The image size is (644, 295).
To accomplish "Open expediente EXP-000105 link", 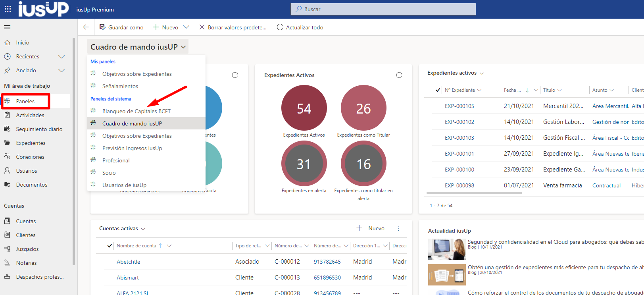I will tap(459, 106).
